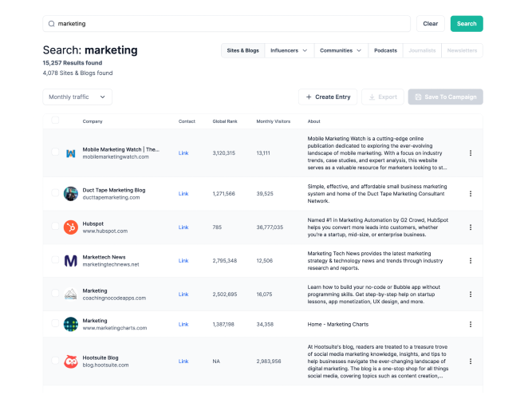Check the Hubspot row checkbox
532x399 pixels.
(x=55, y=226)
